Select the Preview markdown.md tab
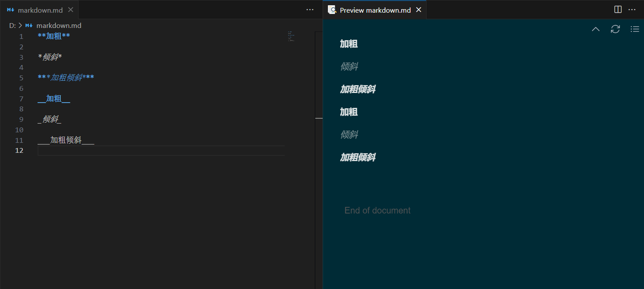This screenshot has height=289, width=644. click(x=375, y=10)
